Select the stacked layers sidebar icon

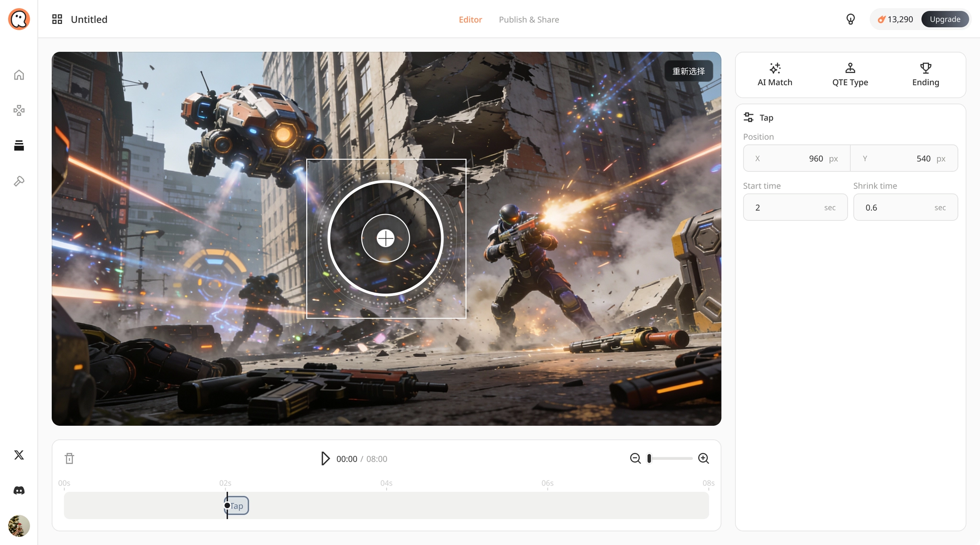click(x=19, y=146)
